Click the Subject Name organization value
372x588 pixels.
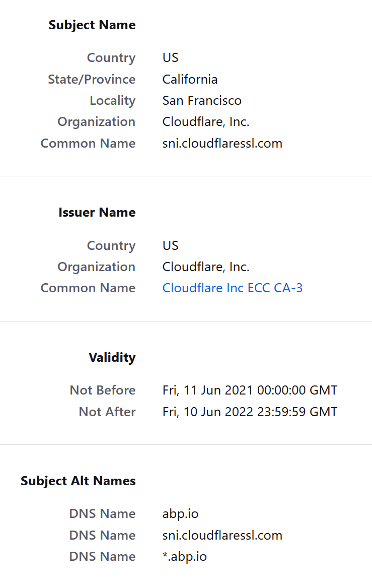(x=206, y=122)
